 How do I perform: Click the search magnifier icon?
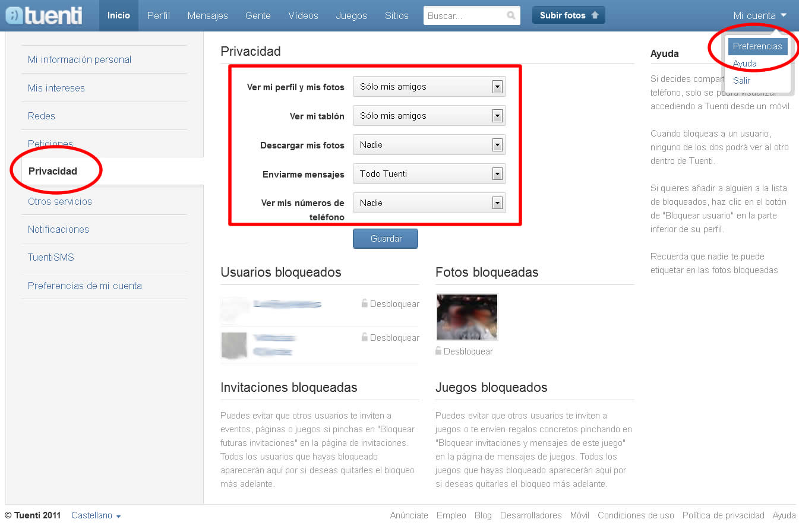tap(511, 16)
